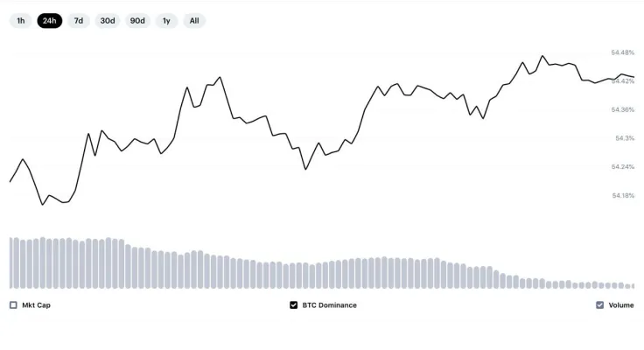Switch chart to 90d range
The width and height of the screenshot is (644, 350).
(x=137, y=20)
